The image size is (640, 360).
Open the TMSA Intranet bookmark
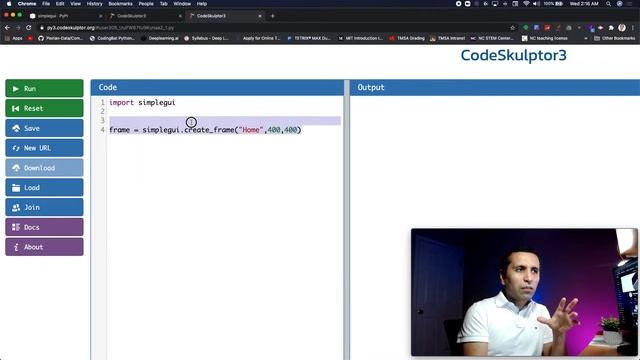pyautogui.click(x=447, y=38)
